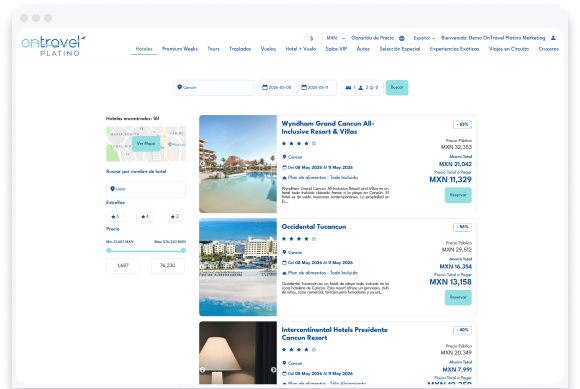The width and height of the screenshot is (580, 389).
Task: Click the MXN 11,329 total price
Action: click(x=451, y=180)
